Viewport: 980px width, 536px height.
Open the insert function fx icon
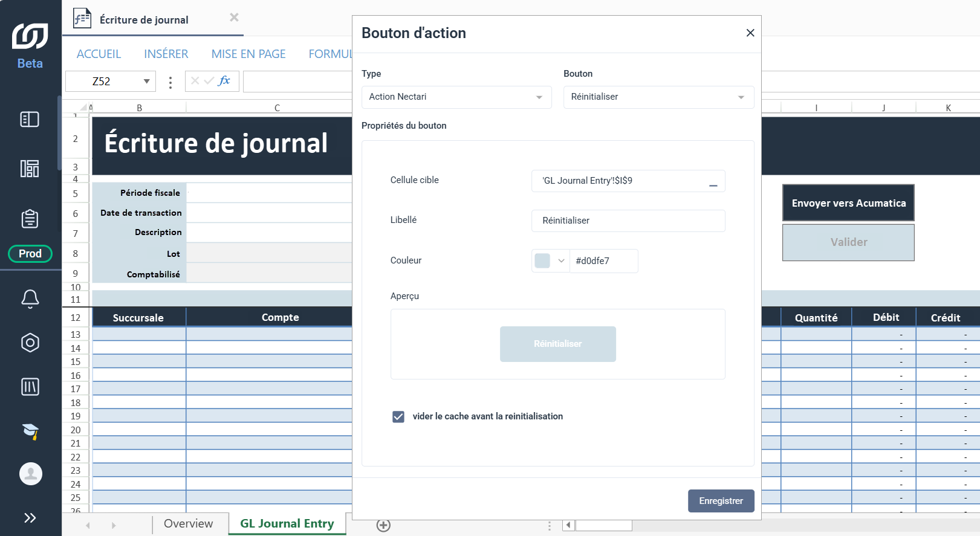coord(224,80)
